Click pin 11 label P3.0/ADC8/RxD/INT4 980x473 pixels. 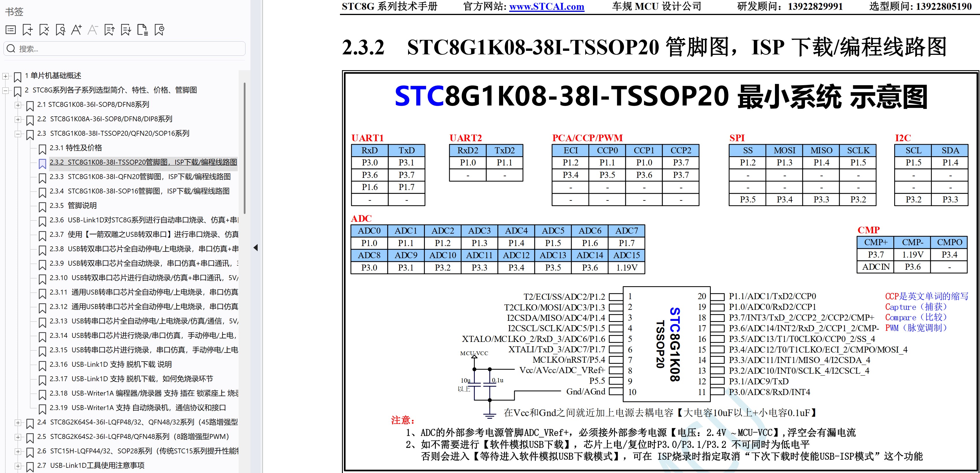tap(769, 392)
